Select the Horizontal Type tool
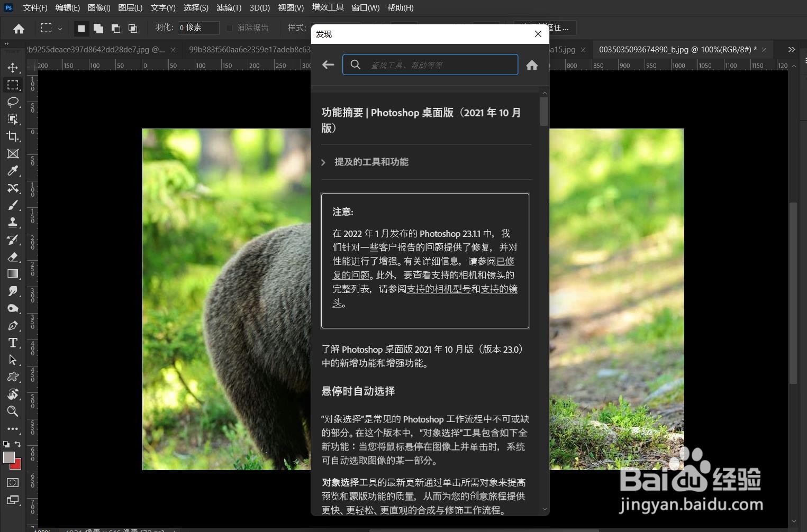 (x=13, y=343)
